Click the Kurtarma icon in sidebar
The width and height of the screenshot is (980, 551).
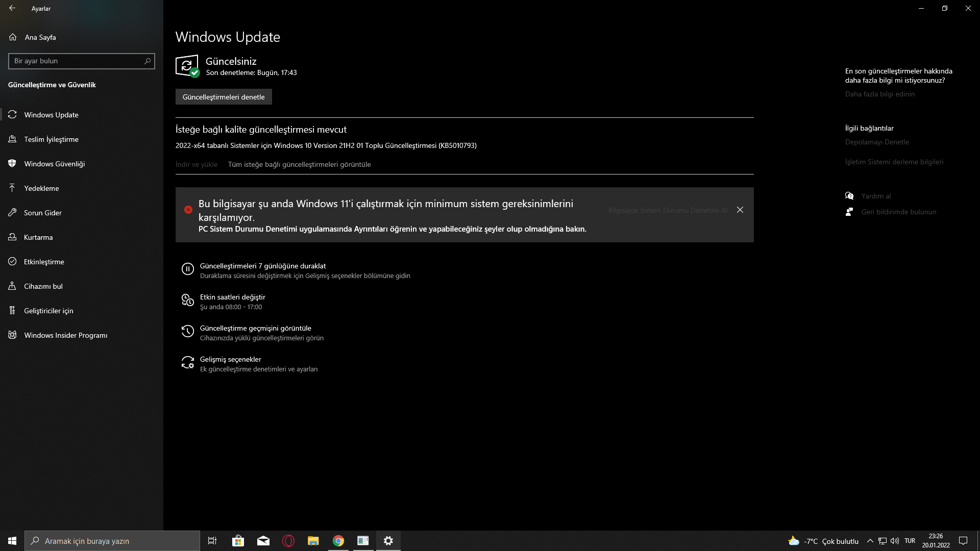(12, 237)
